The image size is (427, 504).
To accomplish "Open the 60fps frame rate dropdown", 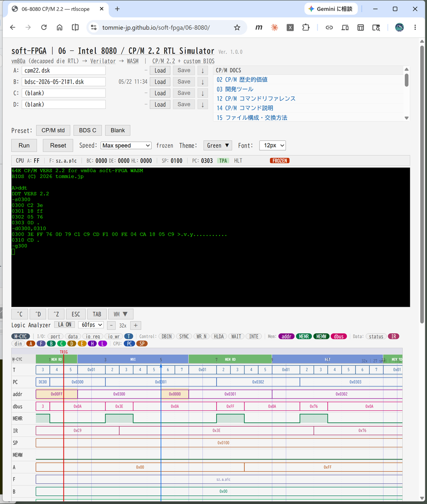I will coord(91,325).
